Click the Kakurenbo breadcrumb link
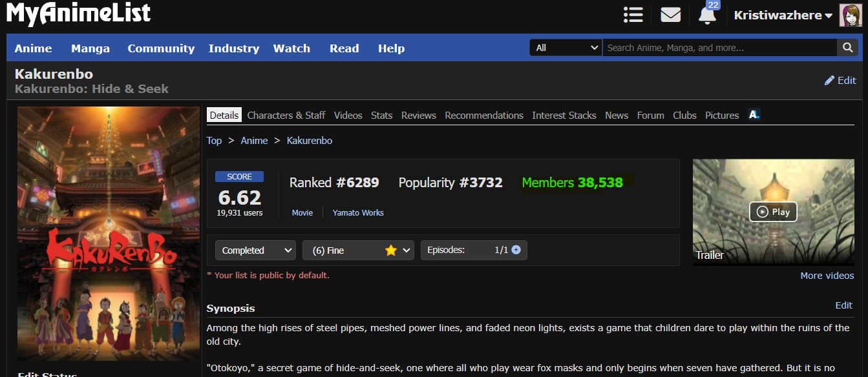This screenshot has width=868, height=377. tap(310, 140)
